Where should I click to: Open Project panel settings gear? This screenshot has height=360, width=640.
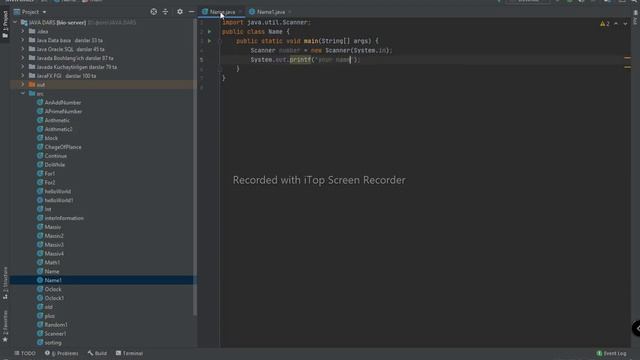(x=180, y=12)
